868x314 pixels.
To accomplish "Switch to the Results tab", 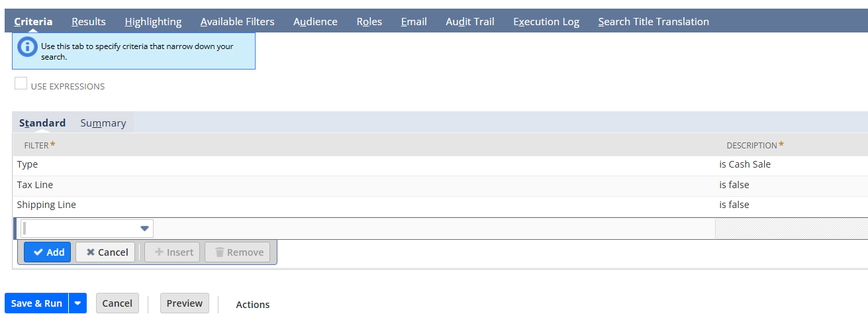I will (x=89, y=22).
